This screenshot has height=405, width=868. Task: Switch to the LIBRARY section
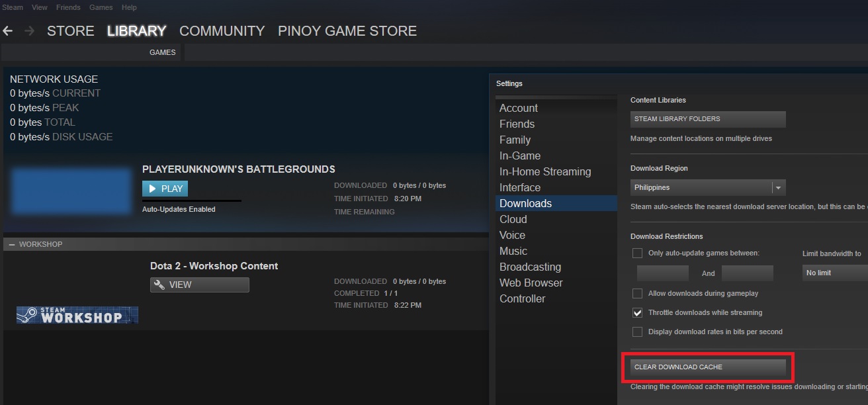click(x=136, y=31)
